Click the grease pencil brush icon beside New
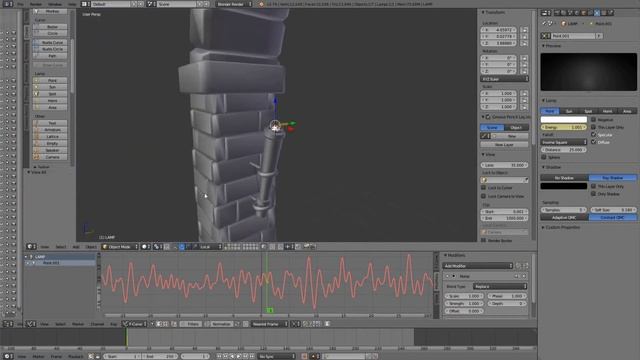The width and height of the screenshot is (640, 360). [x=484, y=136]
